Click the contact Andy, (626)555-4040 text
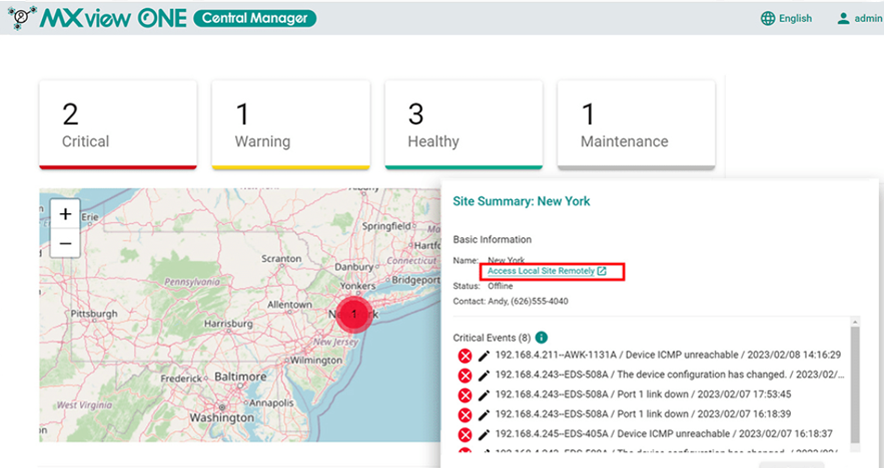Image resolution: width=884 pixels, height=468 pixels. [x=510, y=301]
